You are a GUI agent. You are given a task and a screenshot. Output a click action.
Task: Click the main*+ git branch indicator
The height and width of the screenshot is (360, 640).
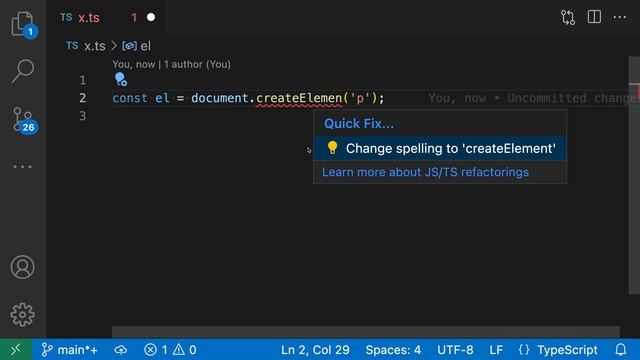[69, 350]
